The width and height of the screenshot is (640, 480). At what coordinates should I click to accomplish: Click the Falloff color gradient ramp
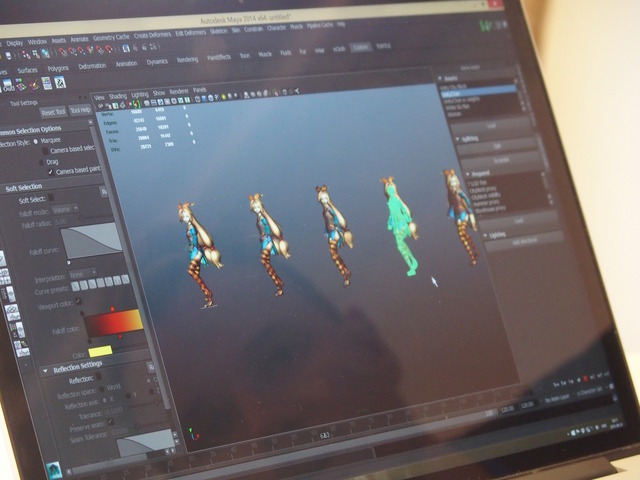114,324
